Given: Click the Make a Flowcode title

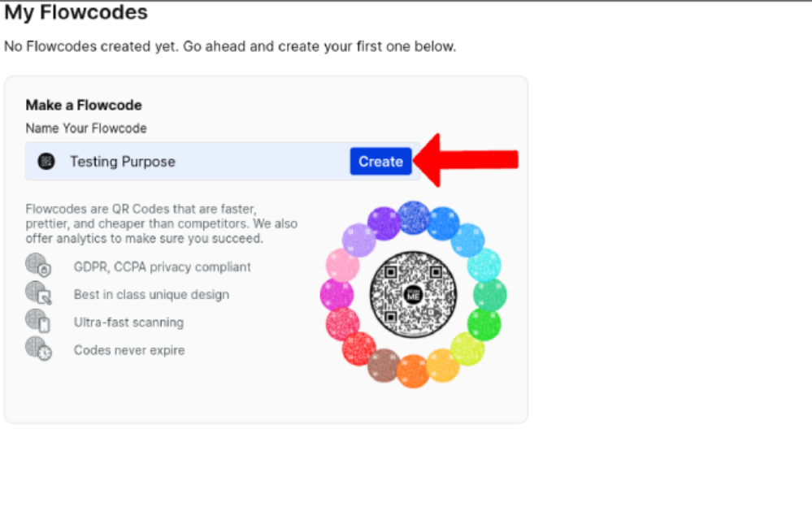Looking at the screenshot, I should (84, 105).
